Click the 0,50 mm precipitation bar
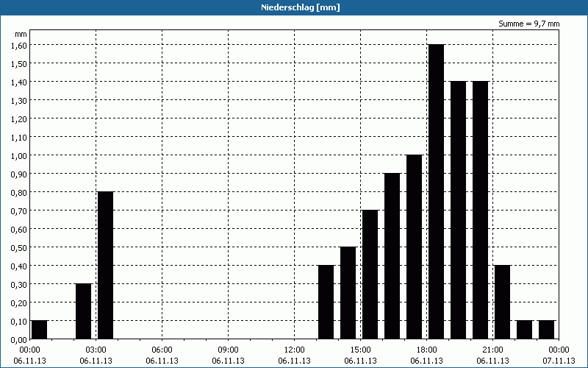 (x=348, y=293)
